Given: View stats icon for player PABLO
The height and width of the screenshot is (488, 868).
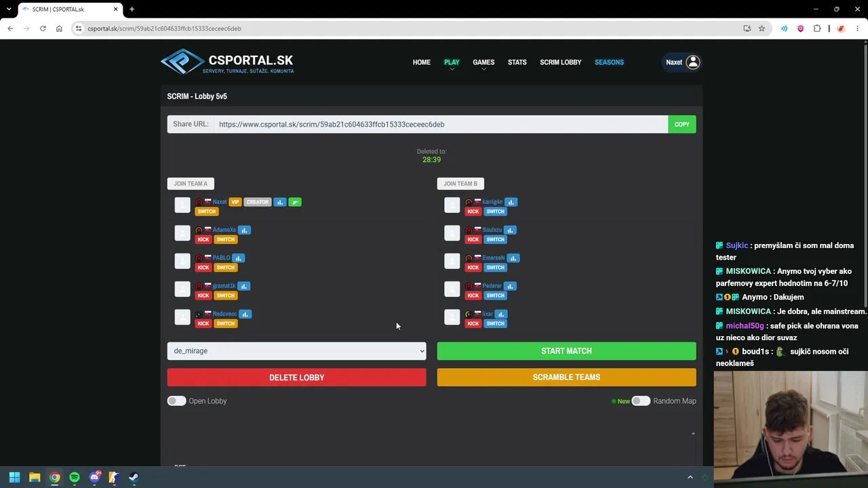Looking at the screenshot, I should [238, 258].
